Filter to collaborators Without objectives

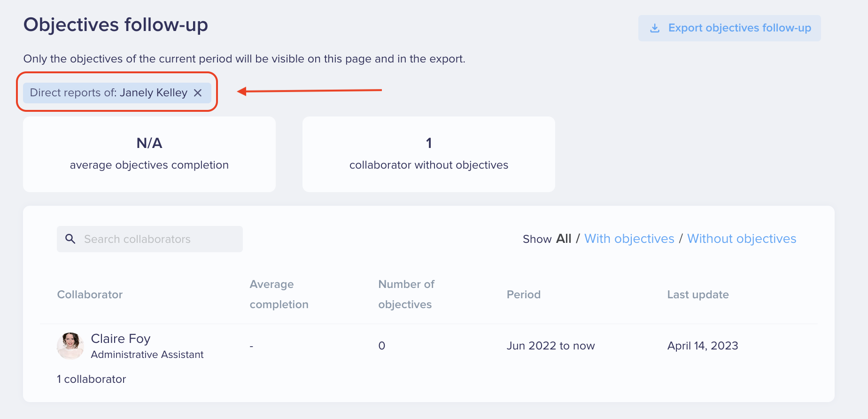[742, 239]
